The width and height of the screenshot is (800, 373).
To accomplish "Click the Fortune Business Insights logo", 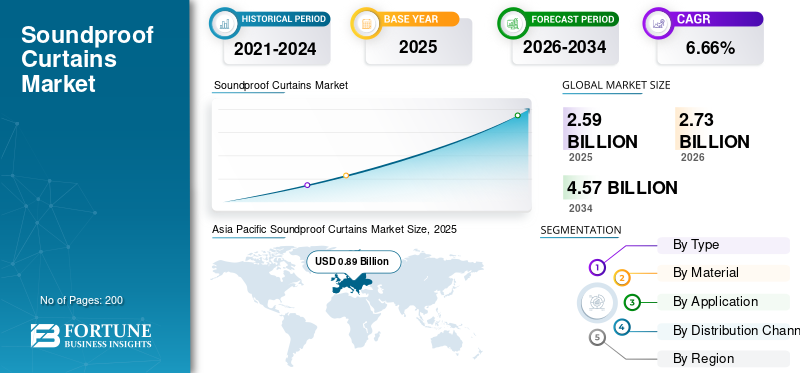I will pos(91,335).
